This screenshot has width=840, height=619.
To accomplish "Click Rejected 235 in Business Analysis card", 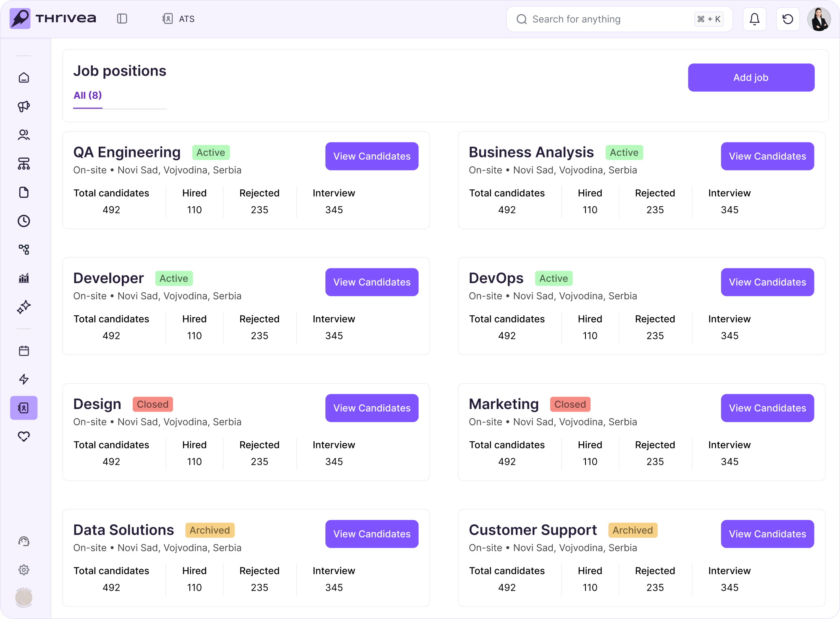I will [x=655, y=202].
